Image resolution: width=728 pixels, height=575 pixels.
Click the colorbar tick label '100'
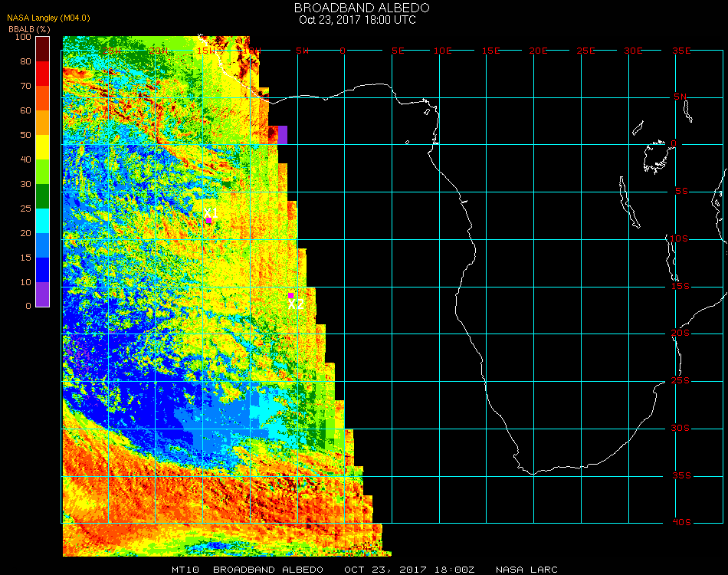pyautogui.click(x=23, y=37)
